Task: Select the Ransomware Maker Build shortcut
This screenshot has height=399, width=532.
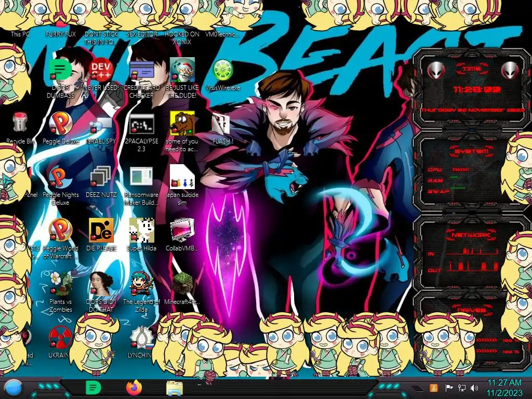Action: coord(141,177)
